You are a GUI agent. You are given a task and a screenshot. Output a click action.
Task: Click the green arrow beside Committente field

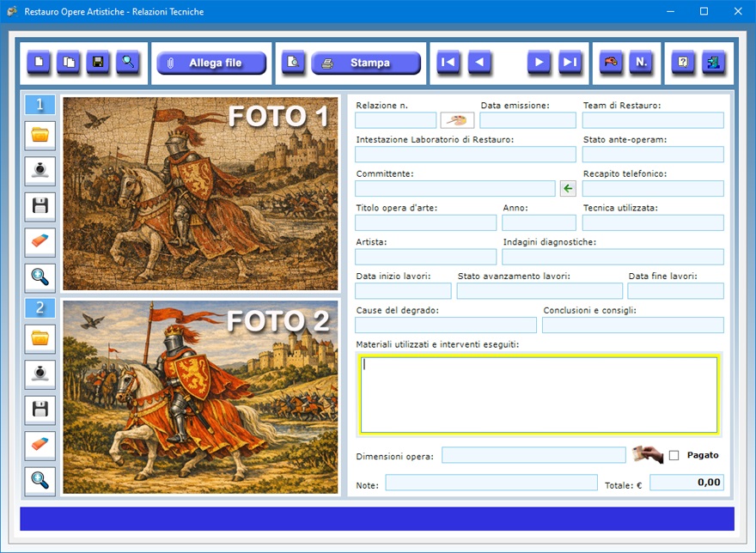568,189
